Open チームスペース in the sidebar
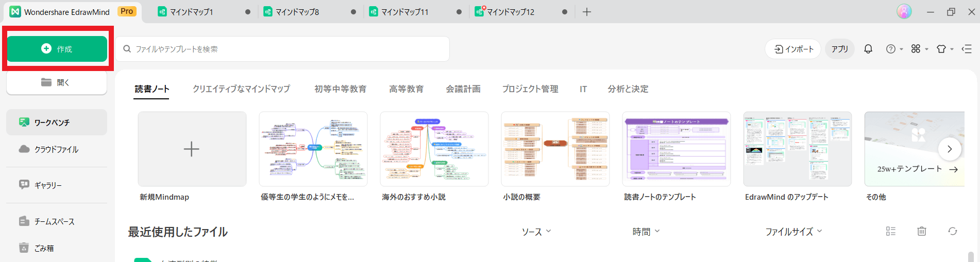 [57, 221]
